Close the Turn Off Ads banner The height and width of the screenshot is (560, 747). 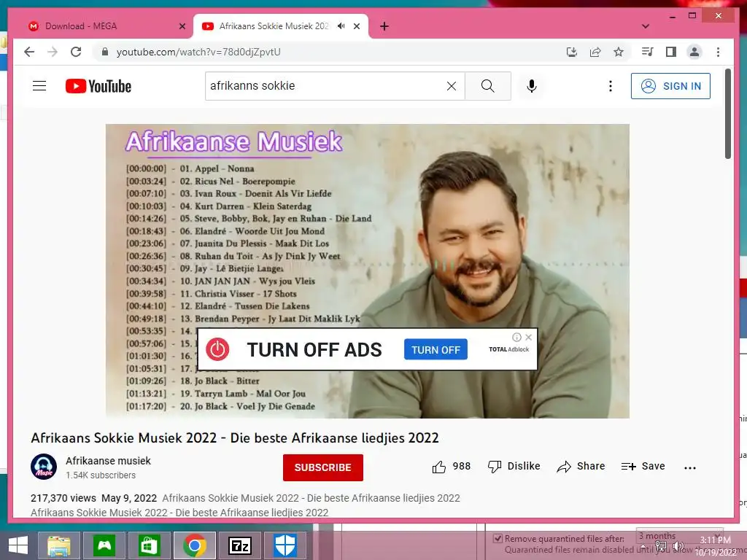[528, 337]
